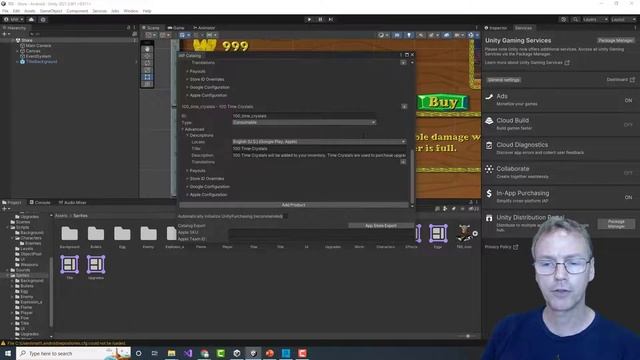Open the Locale English dropdown
Image resolution: width=640 pixels, height=360 pixels.
pos(319,141)
